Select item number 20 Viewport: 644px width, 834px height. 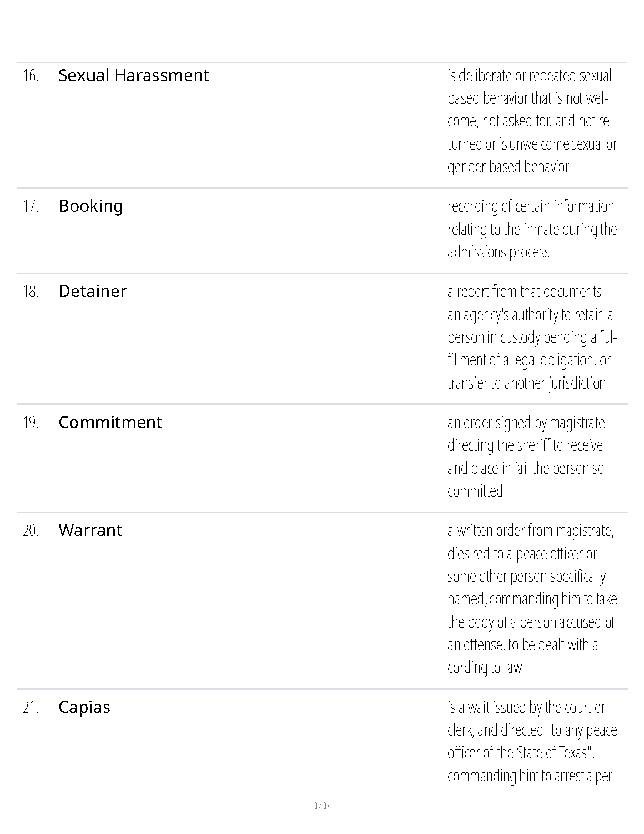(31, 531)
